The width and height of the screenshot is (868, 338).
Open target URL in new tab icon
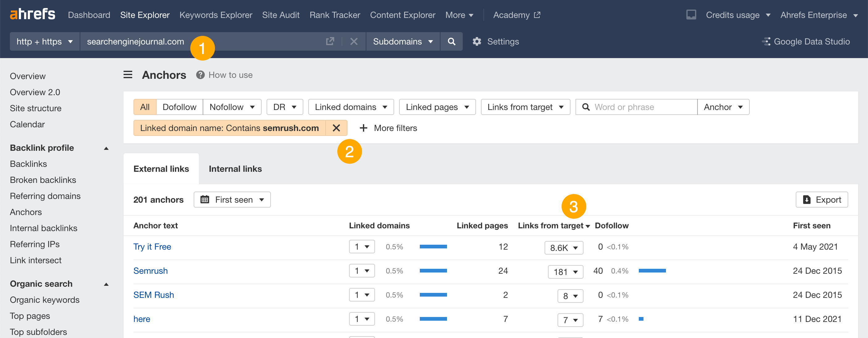point(330,41)
